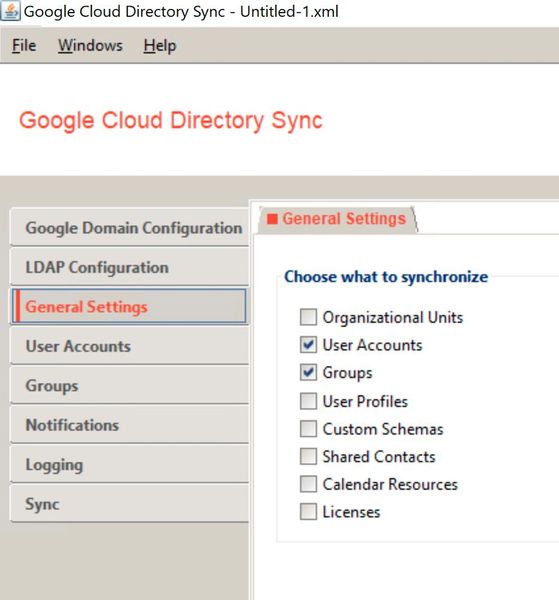Click the Java application icon in title bar
Image resolution: width=559 pixels, height=600 pixels.
click(x=10, y=11)
